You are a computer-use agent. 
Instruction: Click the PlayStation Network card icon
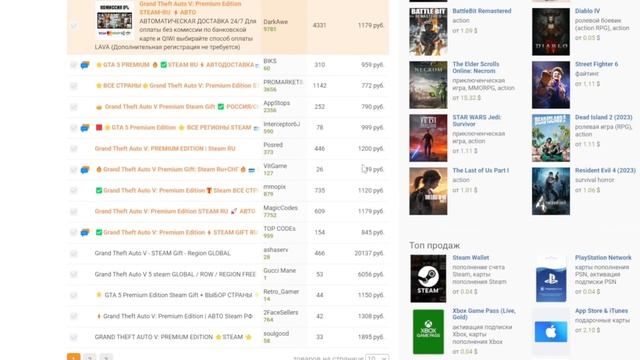551,279
